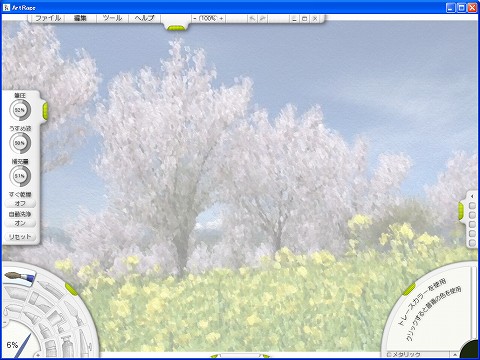Open the 編集 menu
Viewport: 480px width, 360px height.
tap(80, 18)
